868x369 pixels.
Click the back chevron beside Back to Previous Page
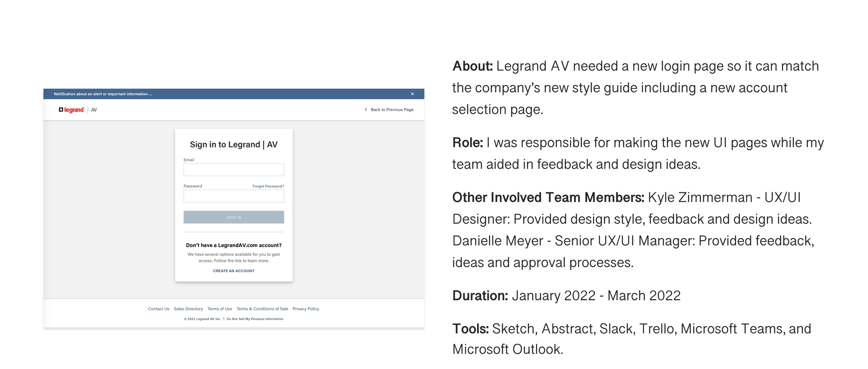(x=366, y=110)
